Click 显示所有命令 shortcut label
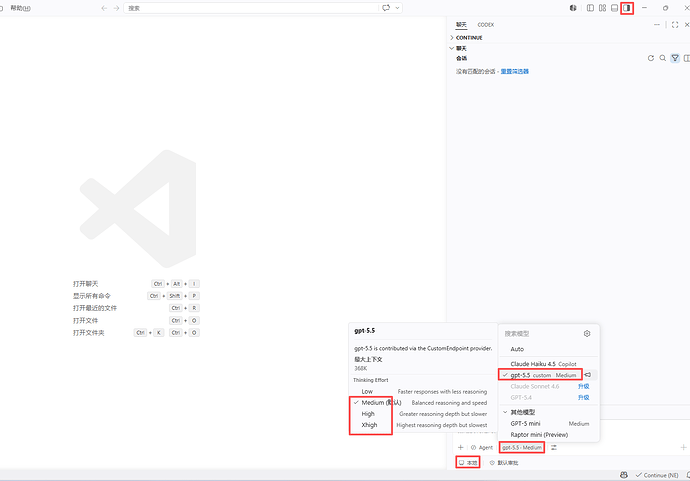The height and width of the screenshot is (481, 690). pyautogui.click(x=92, y=296)
